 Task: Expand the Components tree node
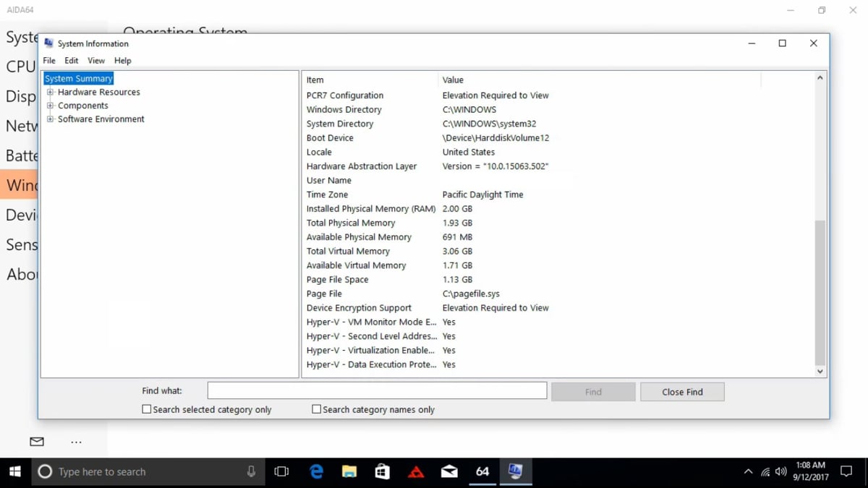point(51,105)
